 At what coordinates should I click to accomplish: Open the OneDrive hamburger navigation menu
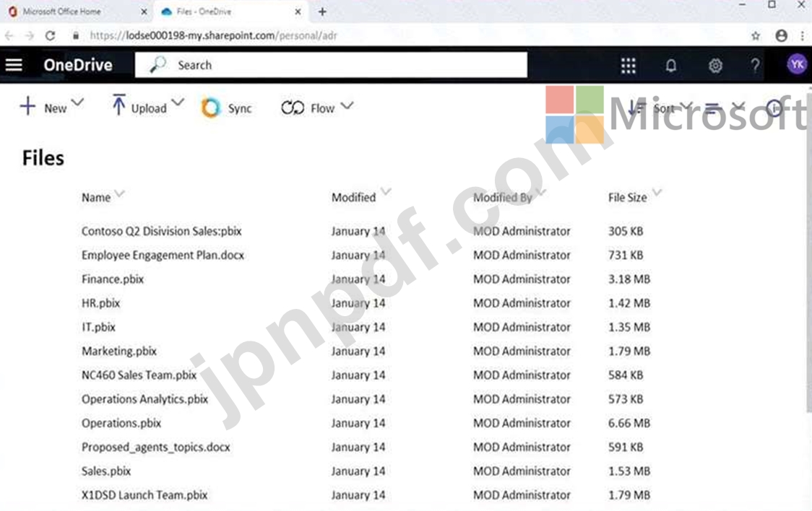point(14,65)
